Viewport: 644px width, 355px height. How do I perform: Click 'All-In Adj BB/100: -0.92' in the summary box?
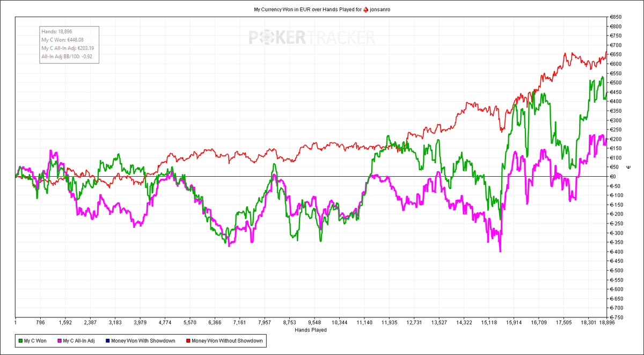click(x=67, y=57)
